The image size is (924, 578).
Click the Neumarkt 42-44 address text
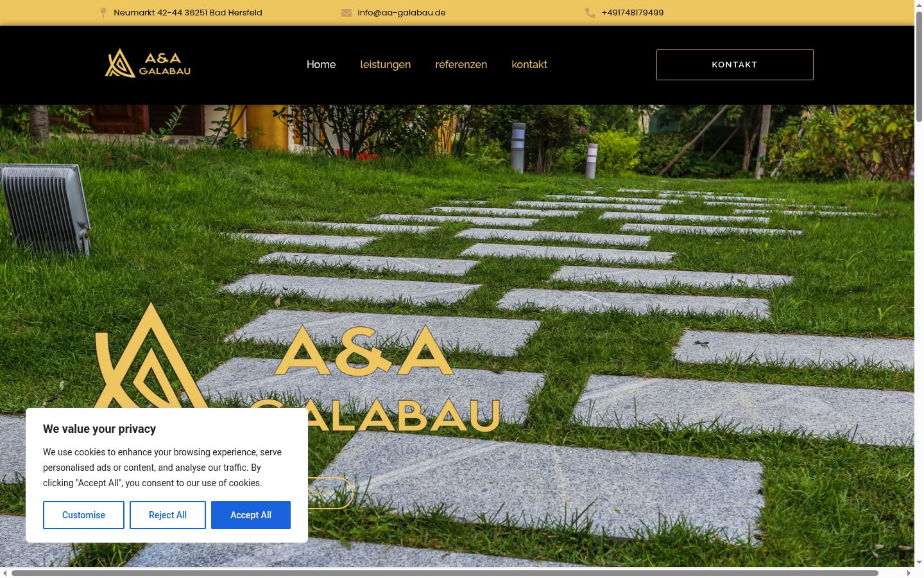[x=188, y=13]
